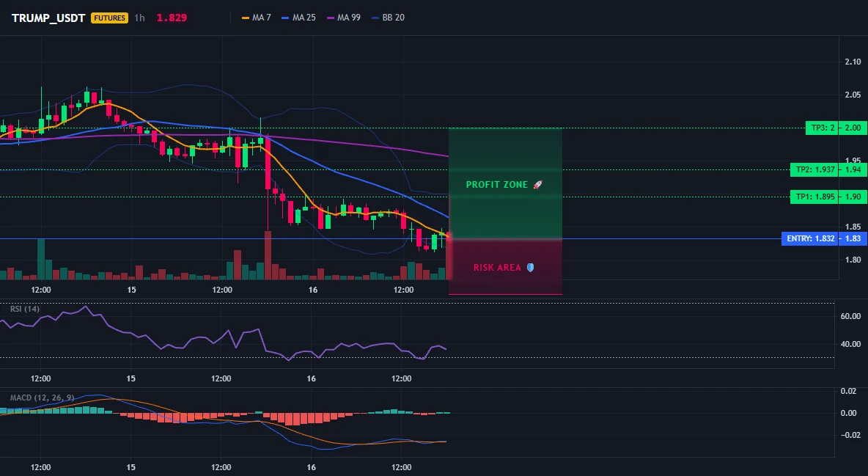This screenshot has width=868, height=476.
Task: Click the 2.05 price axis value
Action: click(853, 95)
